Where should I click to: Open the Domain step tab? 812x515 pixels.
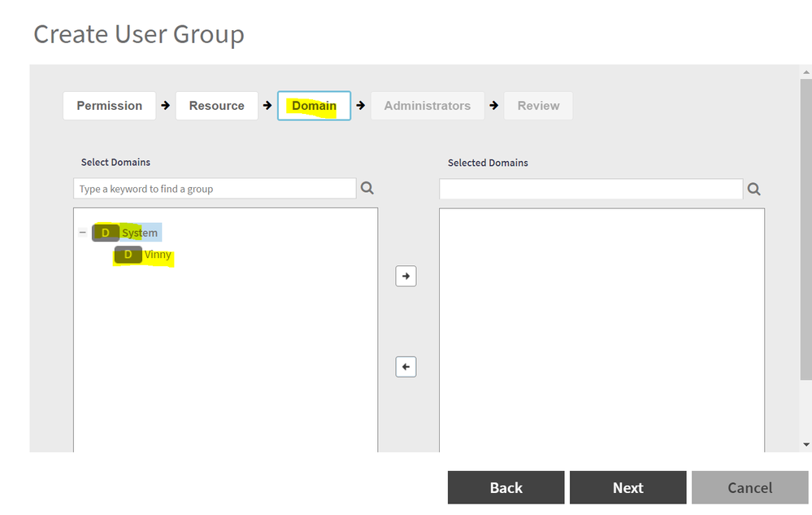point(314,106)
